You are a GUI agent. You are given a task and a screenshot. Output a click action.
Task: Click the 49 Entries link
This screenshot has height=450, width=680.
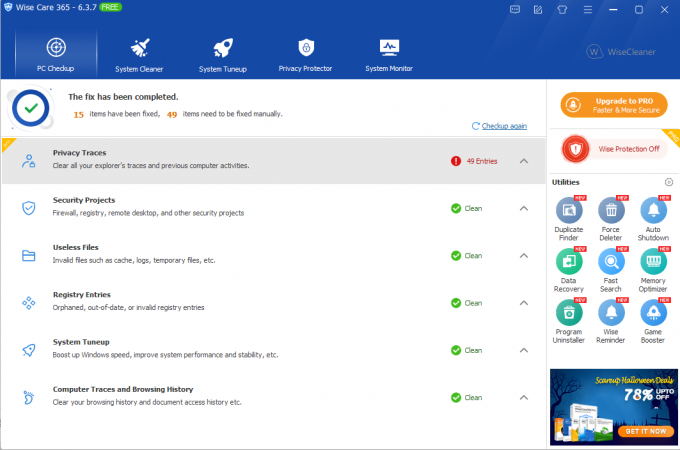click(x=482, y=161)
